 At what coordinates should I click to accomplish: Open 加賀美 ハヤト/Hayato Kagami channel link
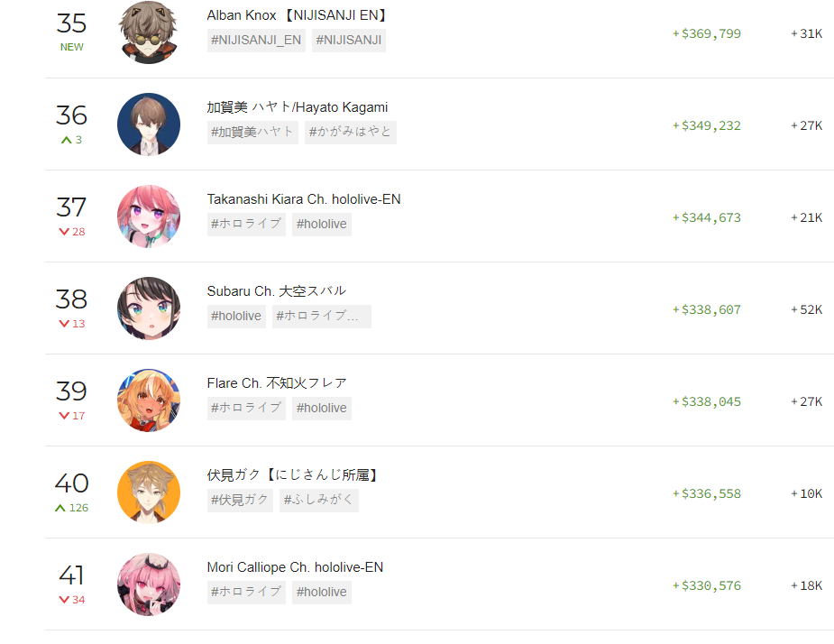point(298,107)
